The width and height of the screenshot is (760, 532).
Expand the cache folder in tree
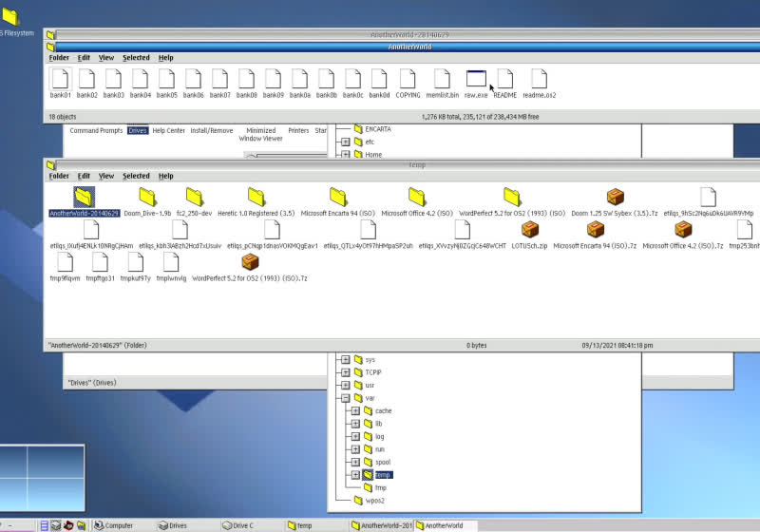pos(355,410)
